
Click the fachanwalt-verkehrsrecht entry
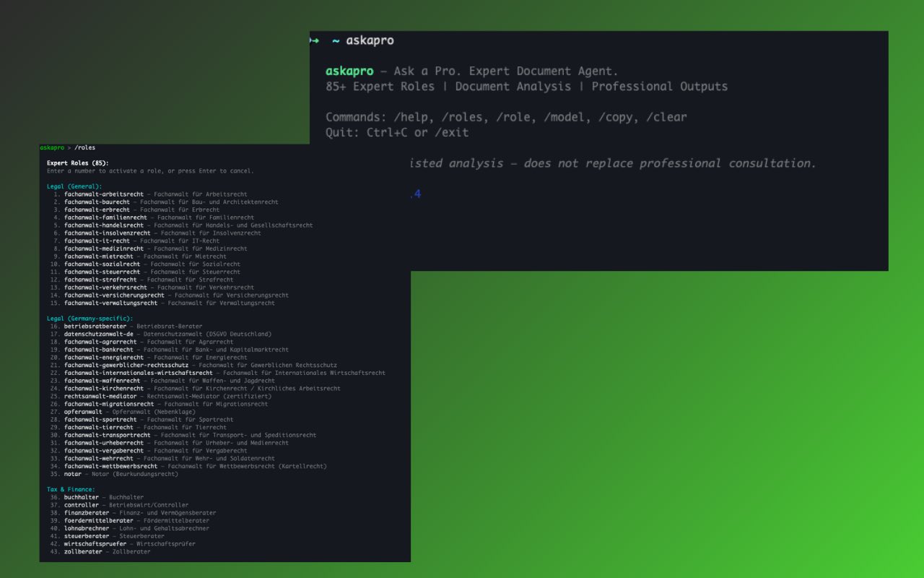[x=152, y=288]
